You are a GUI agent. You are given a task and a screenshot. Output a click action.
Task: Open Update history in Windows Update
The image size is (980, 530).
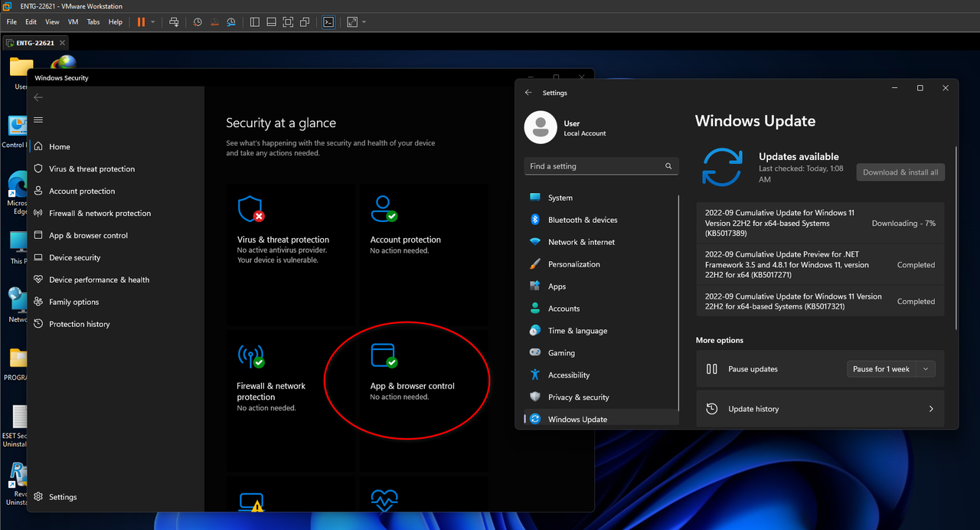point(820,409)
